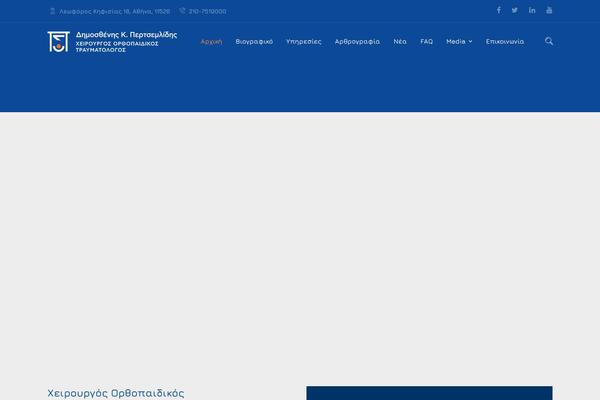Screen dimensions: 600x400
Task: Click the Λεωφόρος Κηφισίας address text
Action: click(x=114, y=11)
